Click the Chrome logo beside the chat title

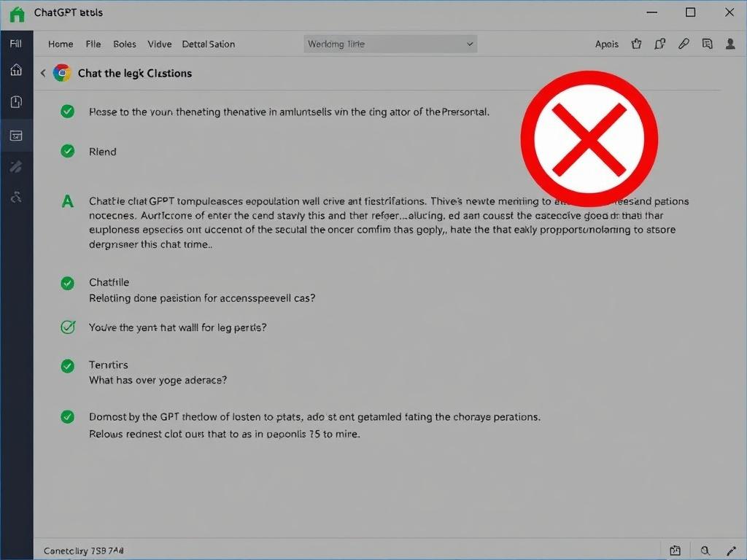coord(62,73)
